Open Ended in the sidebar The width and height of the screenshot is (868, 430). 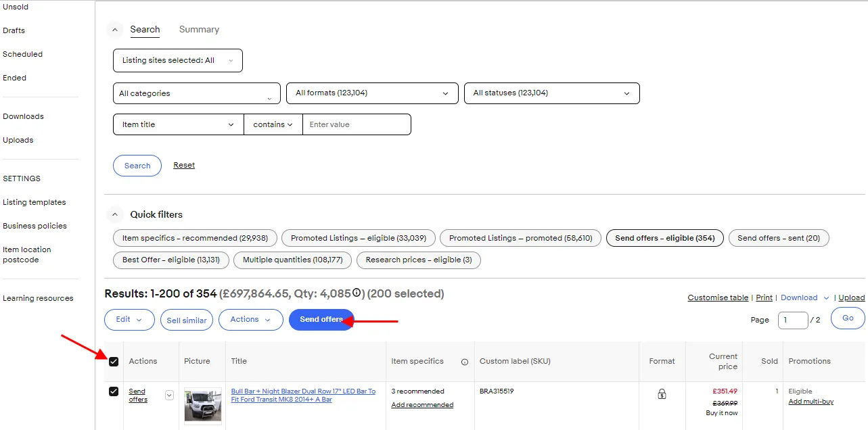[x=15, y=78]
